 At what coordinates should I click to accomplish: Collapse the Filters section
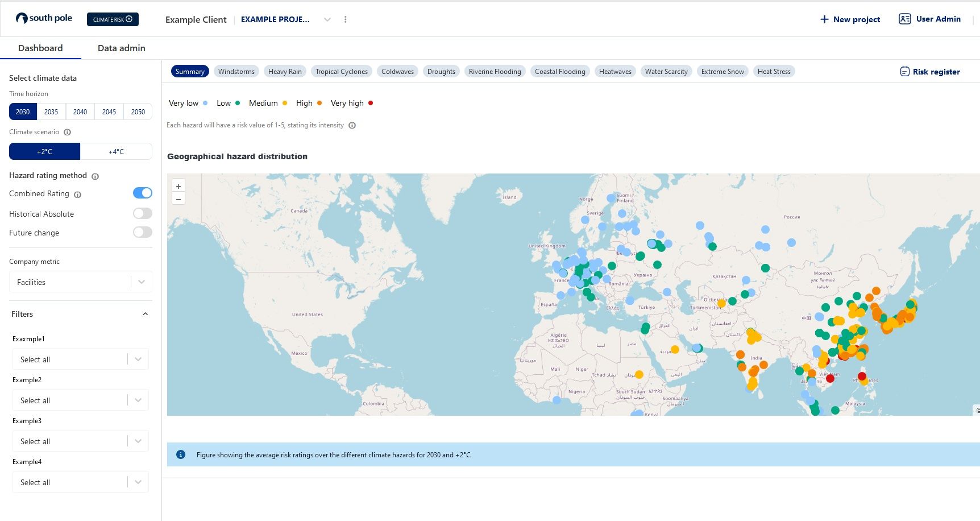[145, 314]
